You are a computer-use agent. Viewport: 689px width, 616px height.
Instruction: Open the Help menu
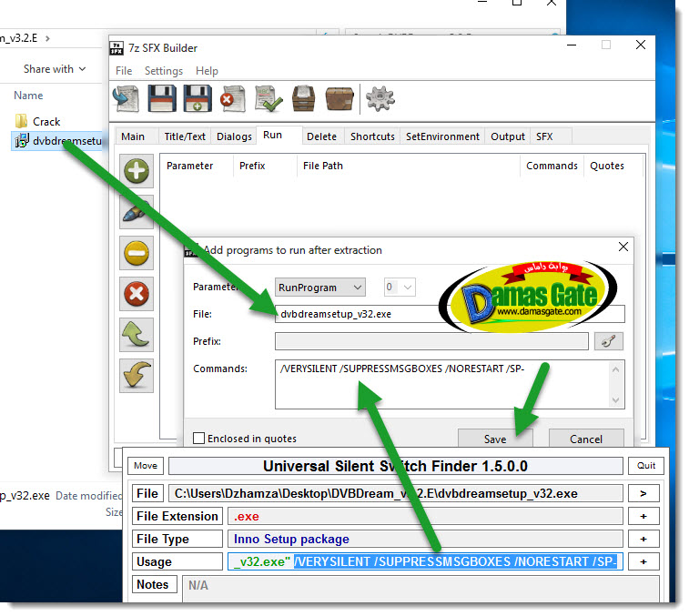tap(207, 71)
